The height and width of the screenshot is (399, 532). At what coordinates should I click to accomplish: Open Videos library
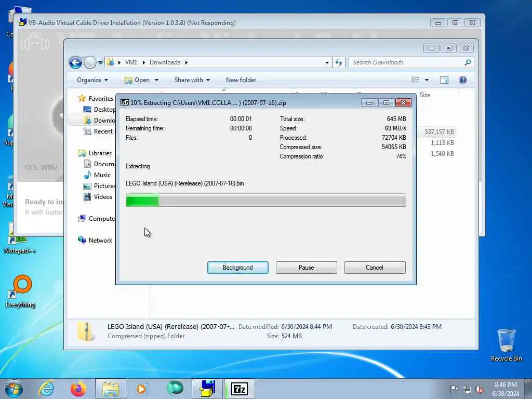click(x=98, y=197)
